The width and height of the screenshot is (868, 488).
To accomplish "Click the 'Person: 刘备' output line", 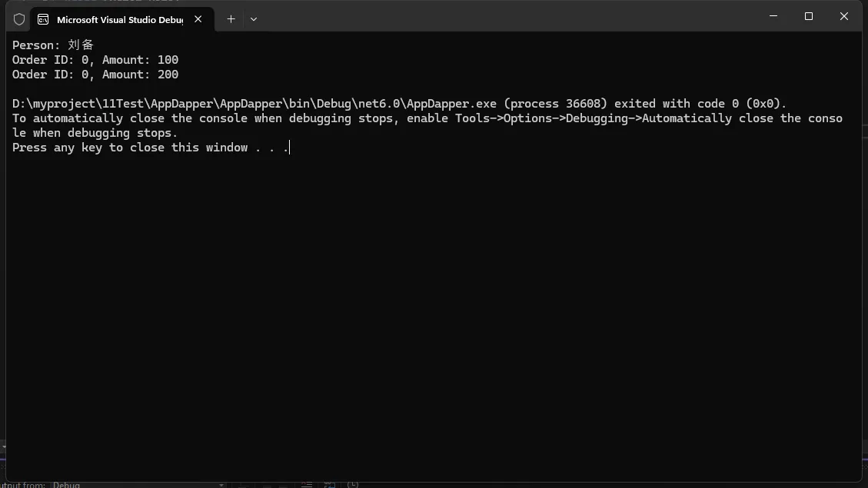I will pyautogui.click(x=53, y=45).
